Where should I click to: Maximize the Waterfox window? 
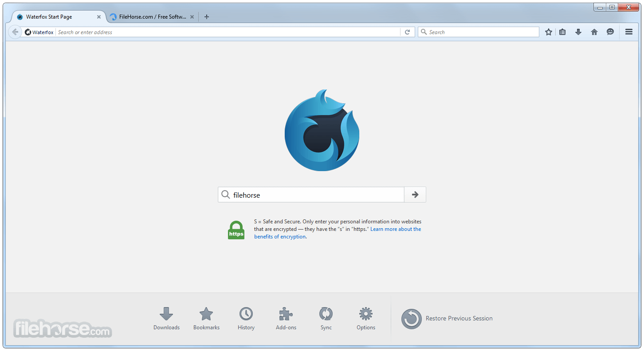612,7
